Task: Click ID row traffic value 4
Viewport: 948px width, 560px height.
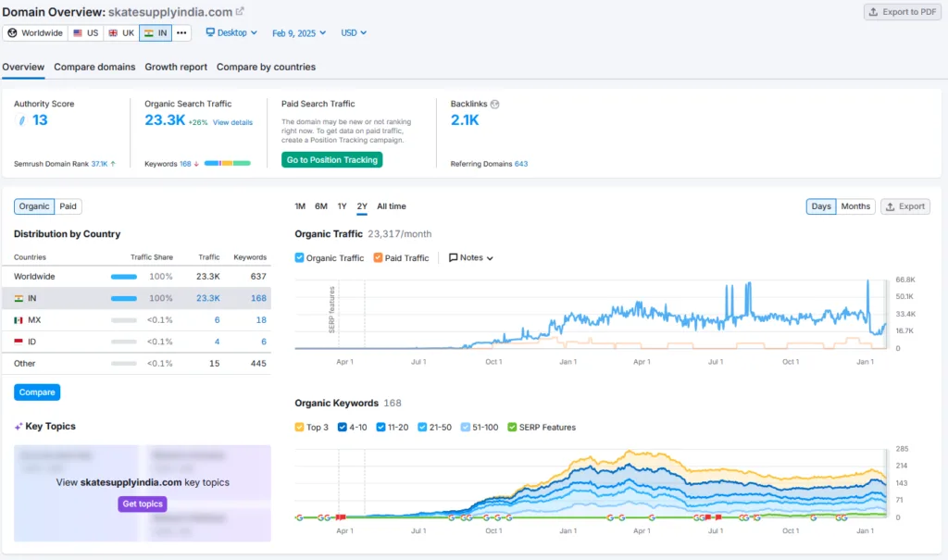Action: 217,342
